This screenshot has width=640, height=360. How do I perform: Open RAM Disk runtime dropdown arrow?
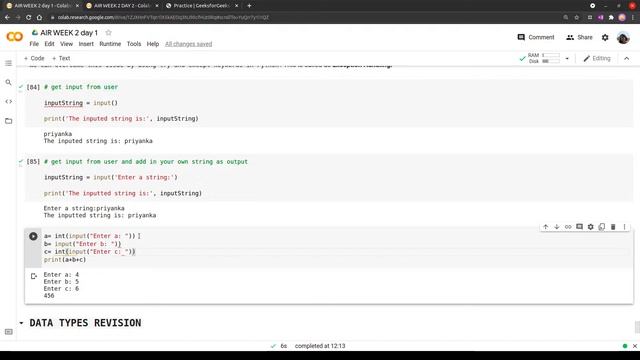coord(567,58)
